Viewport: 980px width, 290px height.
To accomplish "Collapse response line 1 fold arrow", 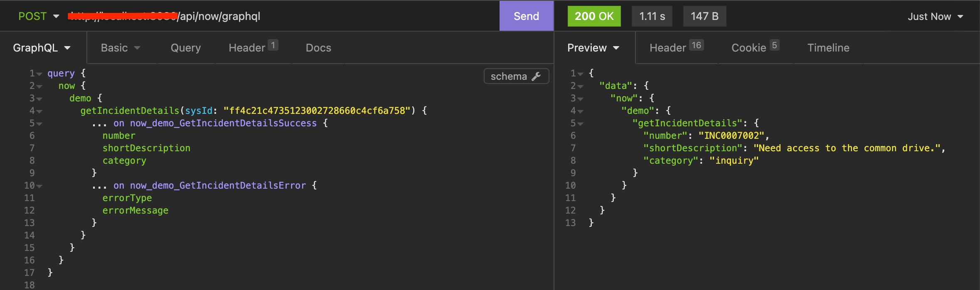I will 580,74.
